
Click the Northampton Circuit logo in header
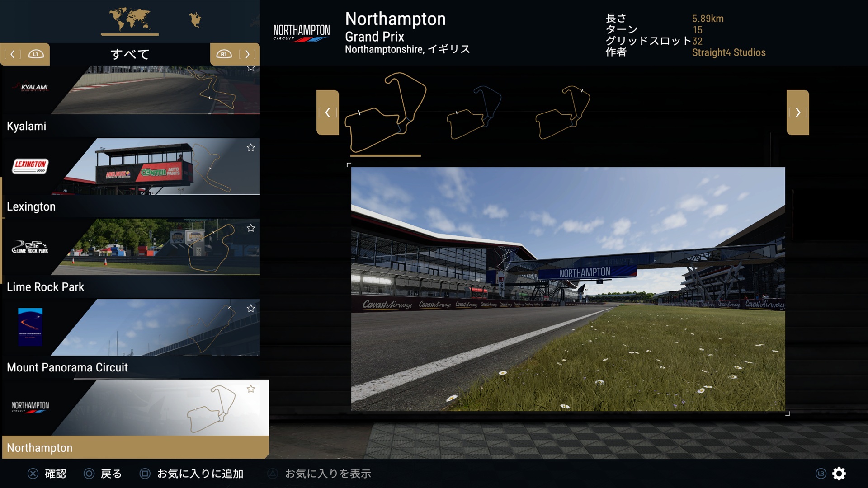coord(302,32)
